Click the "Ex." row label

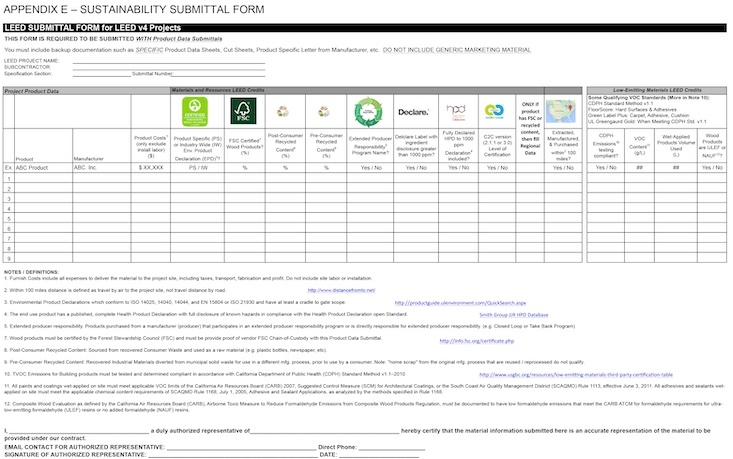[8, 168]
